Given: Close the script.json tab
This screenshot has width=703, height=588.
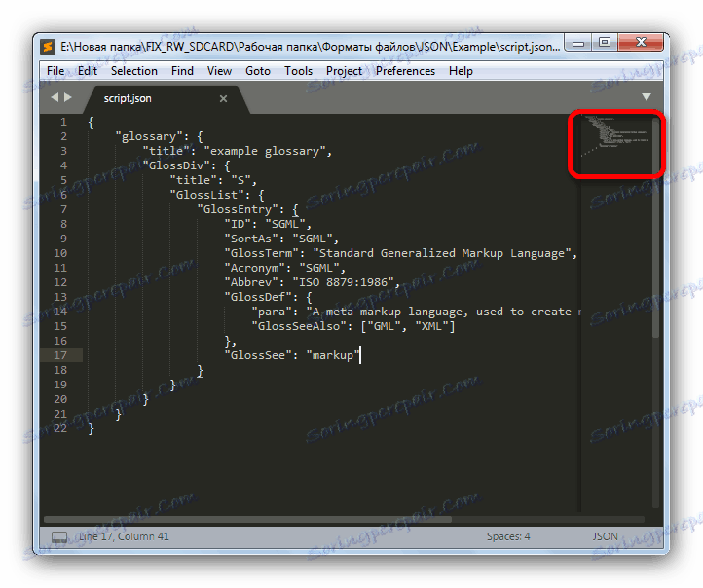Looking at the screenshot, I should 223,99.
